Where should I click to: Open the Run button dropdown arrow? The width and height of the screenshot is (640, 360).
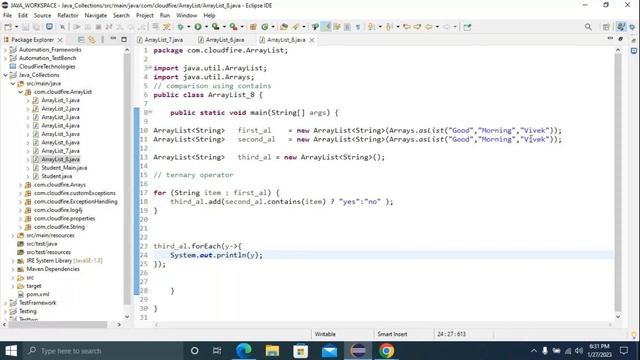pos(206,27)
